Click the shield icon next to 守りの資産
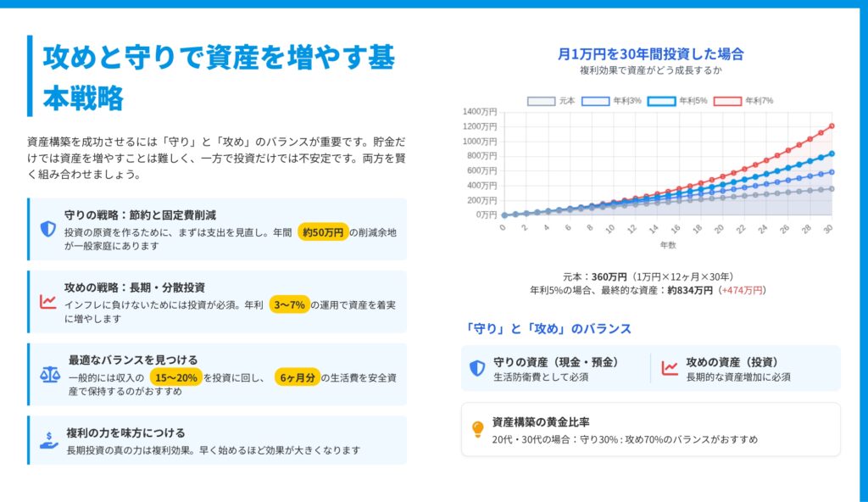The width and height of the screenshot is (868, 502). tap(477, 368)
